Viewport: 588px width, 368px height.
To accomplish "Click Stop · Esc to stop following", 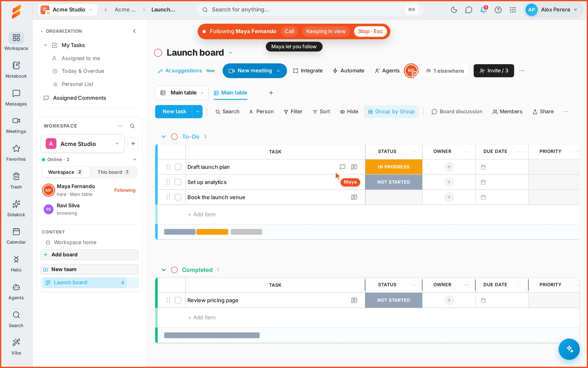I will [370, 31].
